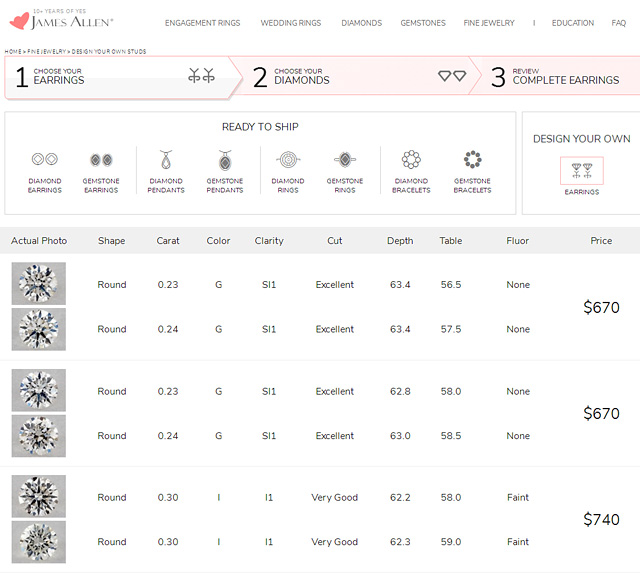640x575 pixels.
Task: Open the Diamond Bracelets icon
Action: pyautogui.click(x=411, y=160)
